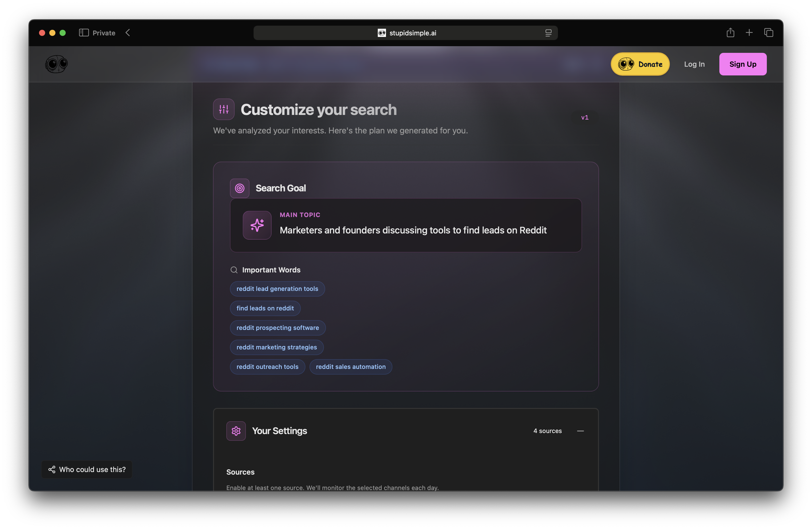Open the page settings menu in the address bar
Viewport: 812px width, 529px height.
[x=548, y=32]
